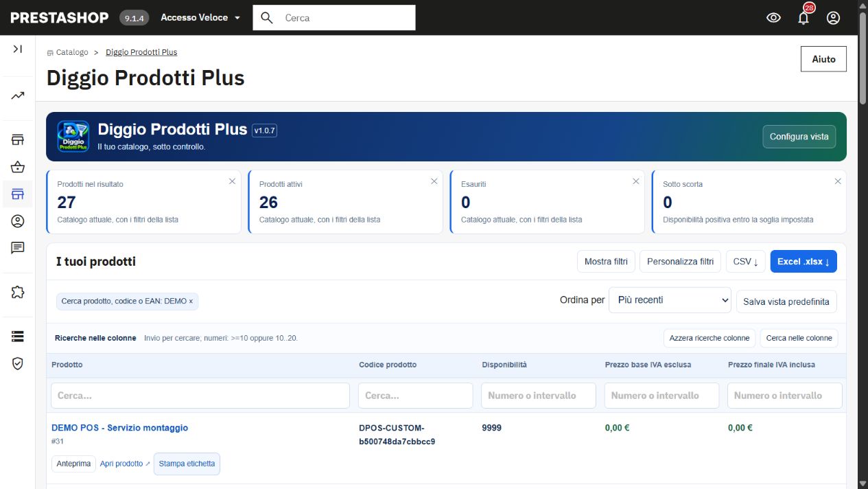
Task: Export the list as CSV
Action: coord(746,262)
